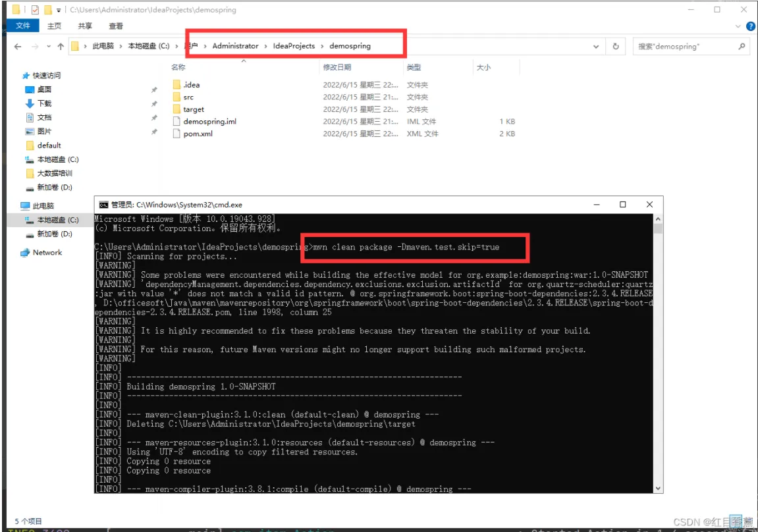The height and width of the screenshot is (532, 758).
Task: Sort files by 名称 column header
Action: point(178,67)
